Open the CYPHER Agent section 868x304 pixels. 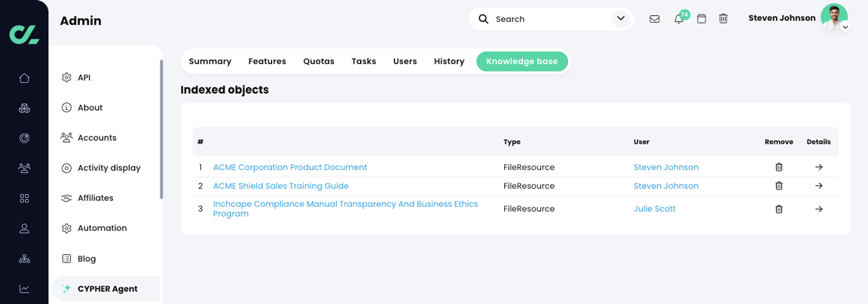coord(105,288)
